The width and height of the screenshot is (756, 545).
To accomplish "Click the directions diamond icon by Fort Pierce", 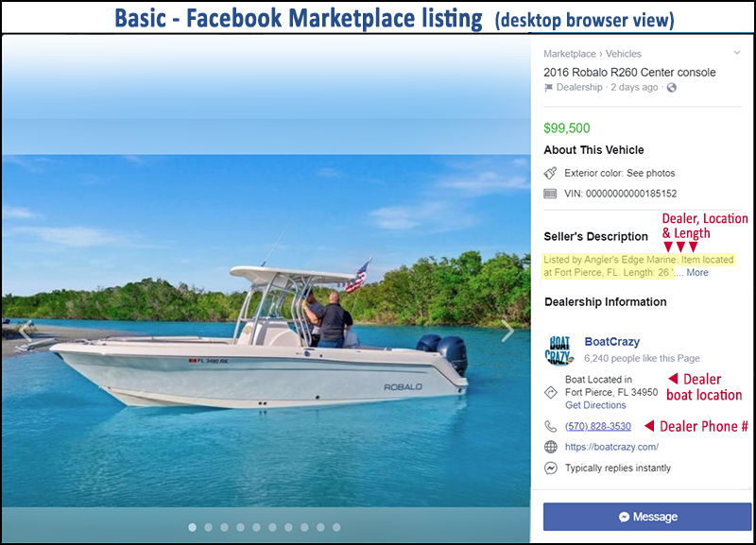I will point(551,392).
